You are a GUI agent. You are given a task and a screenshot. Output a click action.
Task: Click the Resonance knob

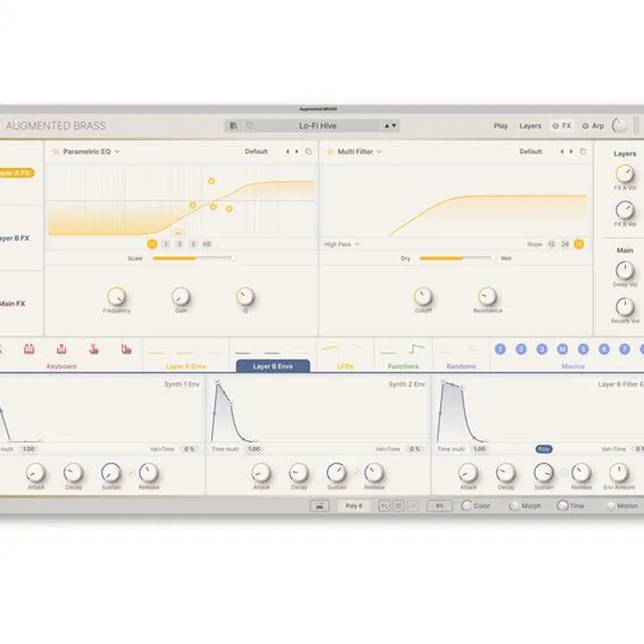click(487, 296)
